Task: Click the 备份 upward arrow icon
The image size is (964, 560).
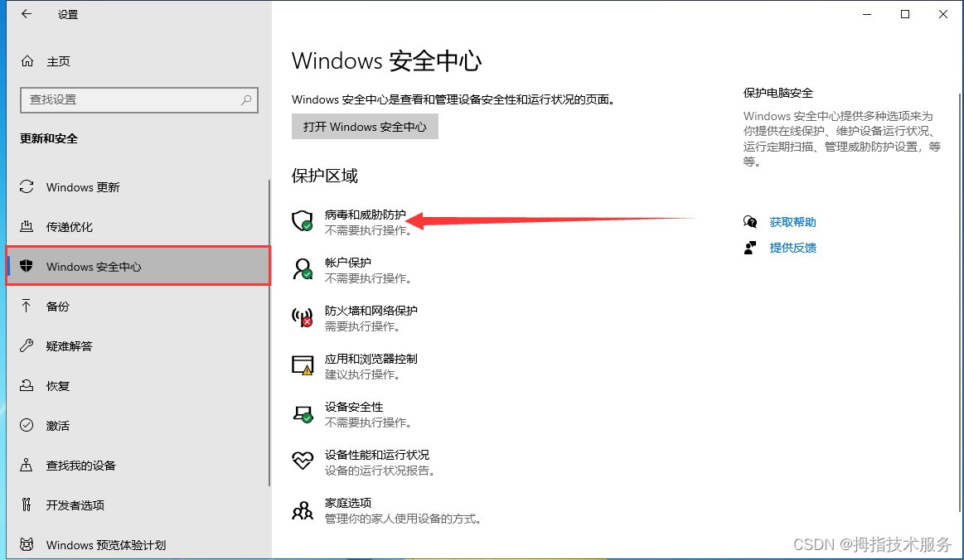Action: pos(27,306)
